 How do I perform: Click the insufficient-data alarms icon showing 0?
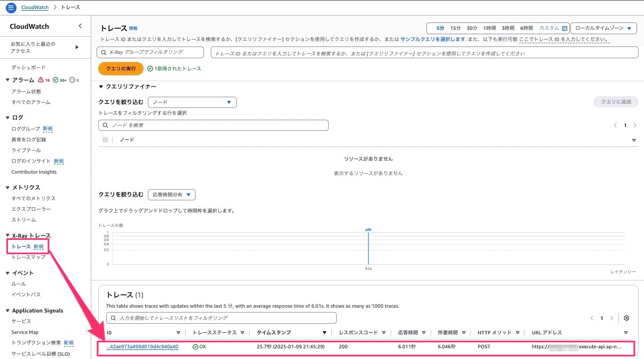click(74, 80)
